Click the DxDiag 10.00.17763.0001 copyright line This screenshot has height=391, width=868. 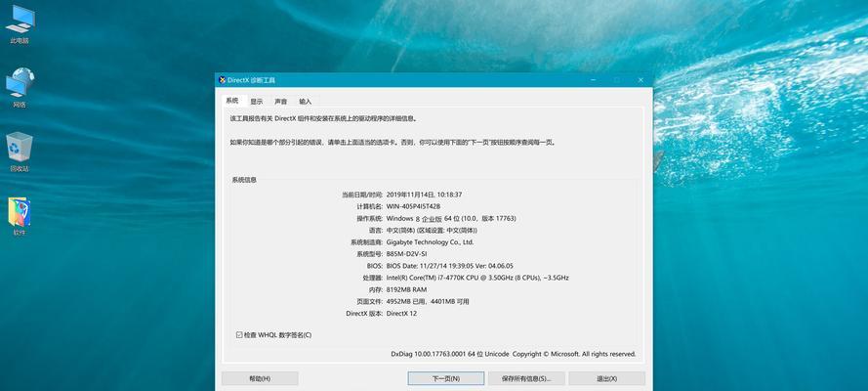[514, 354]
